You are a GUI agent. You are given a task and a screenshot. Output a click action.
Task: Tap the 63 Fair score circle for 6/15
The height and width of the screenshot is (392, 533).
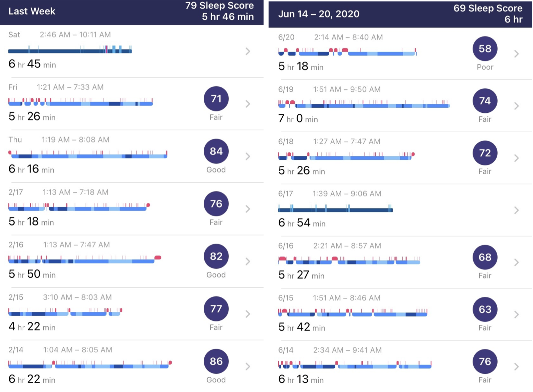click(485, 309)
